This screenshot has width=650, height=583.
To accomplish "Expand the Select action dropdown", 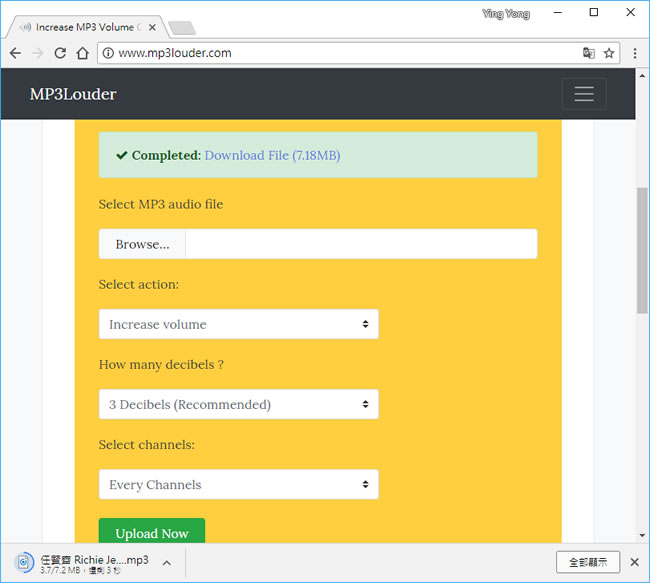I will click(x=238, y=324).
